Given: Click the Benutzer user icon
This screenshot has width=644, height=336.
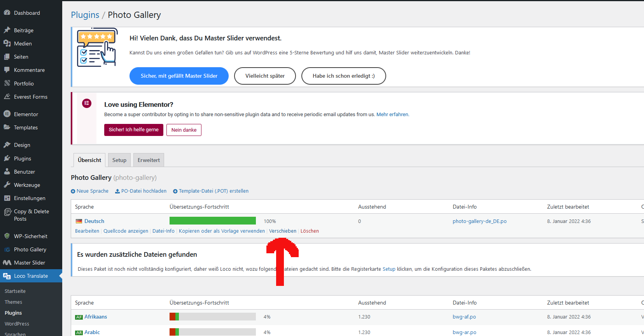Looking at the screenshot, I should point(7,172).
